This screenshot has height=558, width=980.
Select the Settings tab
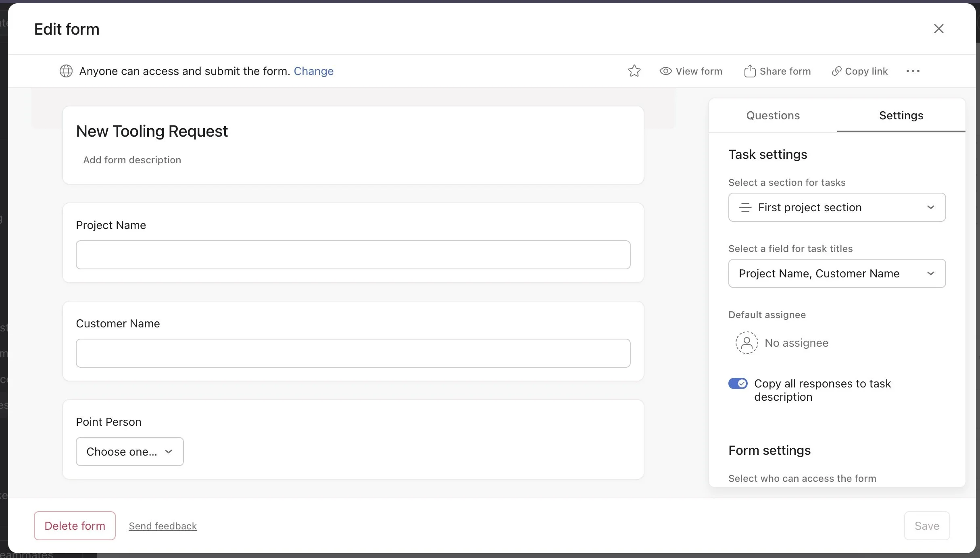(901, 115)
